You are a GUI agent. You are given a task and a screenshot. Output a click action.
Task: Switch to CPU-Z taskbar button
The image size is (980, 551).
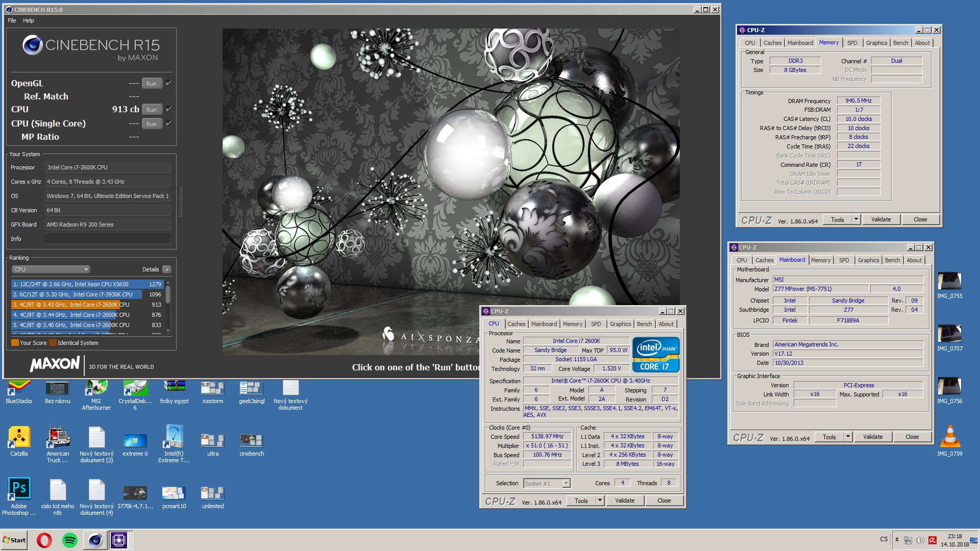pyautogui.click(x=119, y=540)
